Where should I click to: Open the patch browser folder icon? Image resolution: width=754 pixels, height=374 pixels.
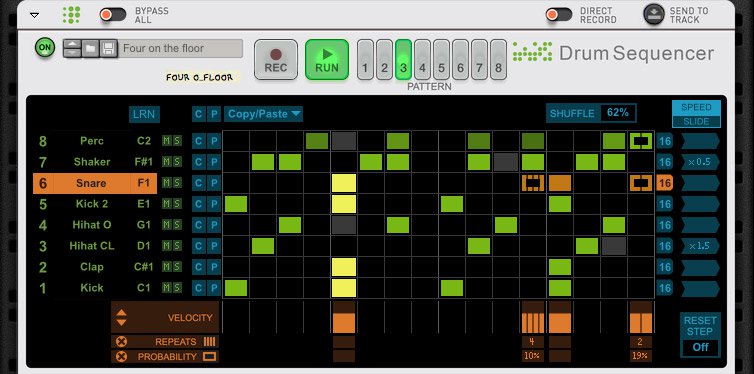(x=90, y=49)
